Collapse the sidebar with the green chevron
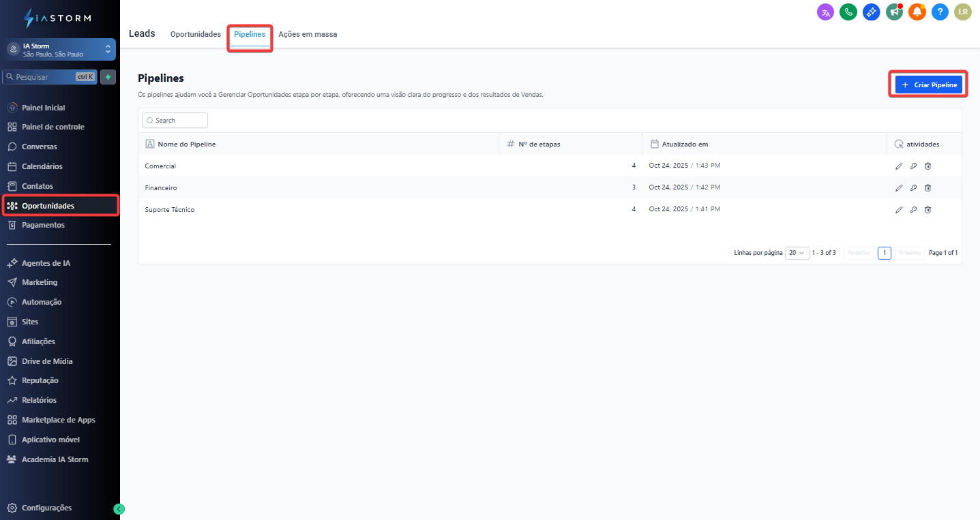Screen dimensions: 980x520 point(119,508)
